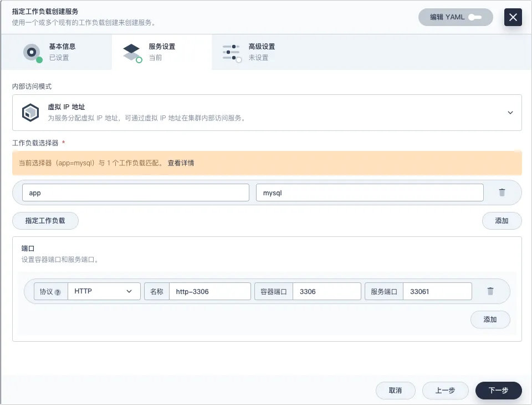Edit the 服务端口 field 33061
The width and height of the screenshot is (532, 405).
pos(437,291)
